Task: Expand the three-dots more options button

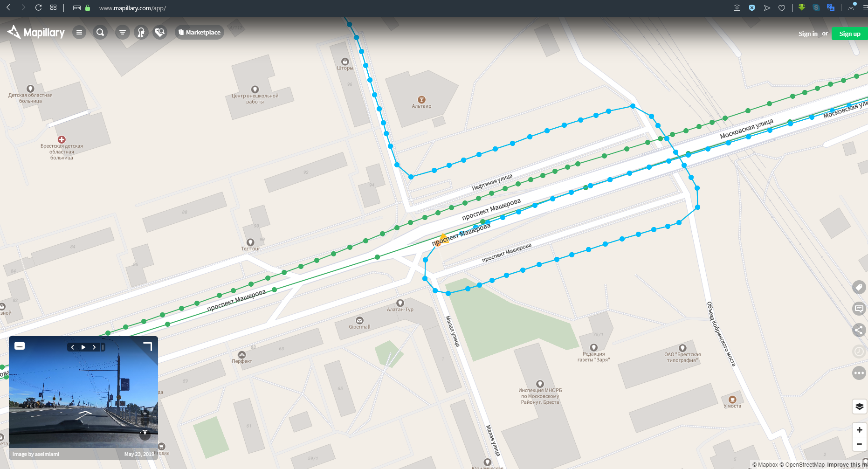Action: [x=859, y=373]
